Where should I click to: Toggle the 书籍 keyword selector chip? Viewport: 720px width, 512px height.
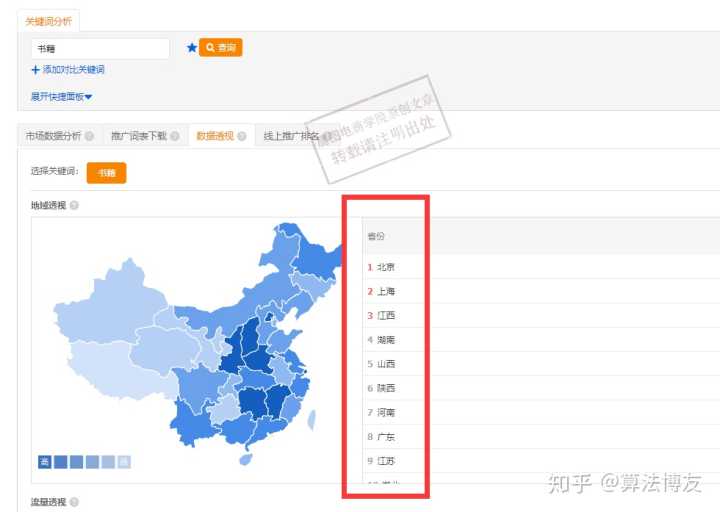[x=106, y=172]
